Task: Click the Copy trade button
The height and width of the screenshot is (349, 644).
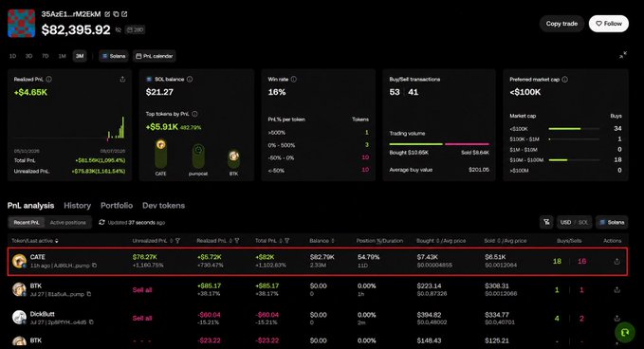Action: pos(561,24)
